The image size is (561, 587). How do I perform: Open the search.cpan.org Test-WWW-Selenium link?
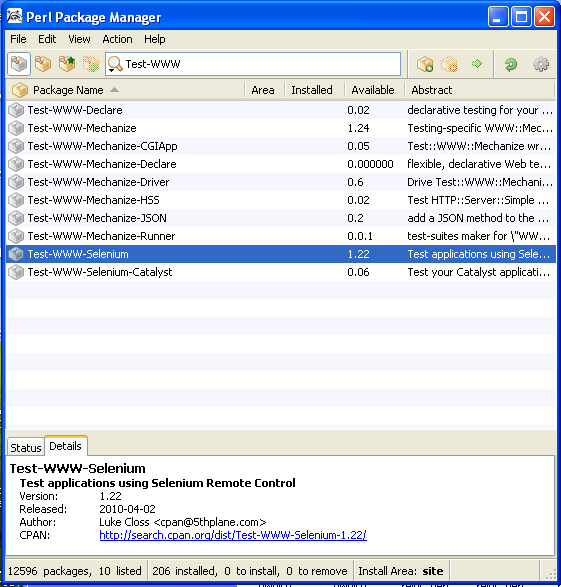233,535
